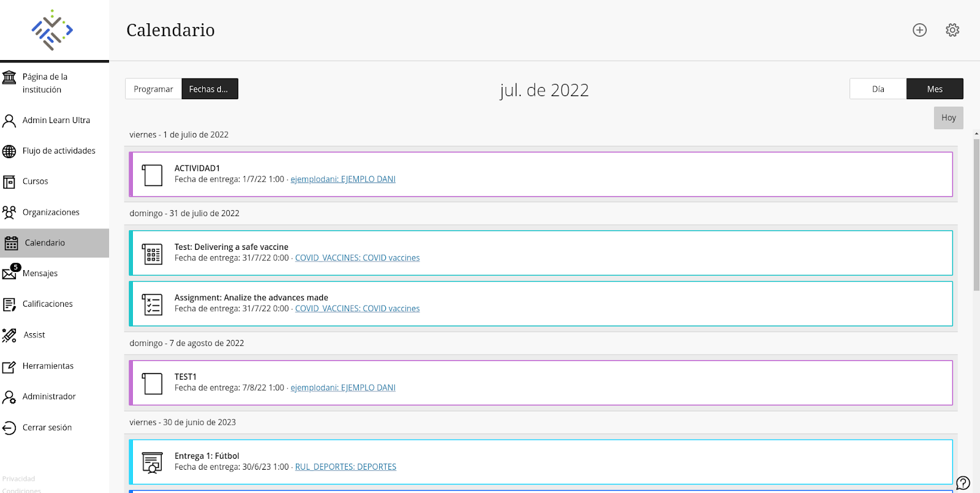Screen dimensions: 980x493
Task: Open the Cursos menu item
Action: [55, 182]
